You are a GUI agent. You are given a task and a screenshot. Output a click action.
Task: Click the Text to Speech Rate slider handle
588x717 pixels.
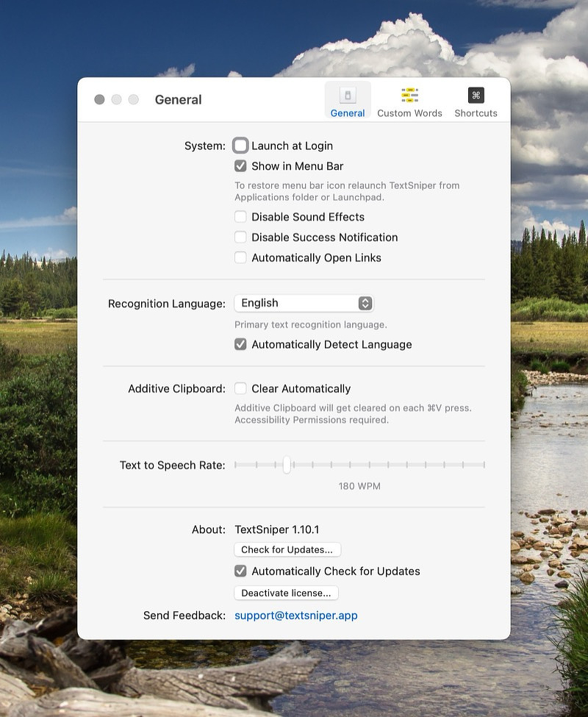point(287,465)
